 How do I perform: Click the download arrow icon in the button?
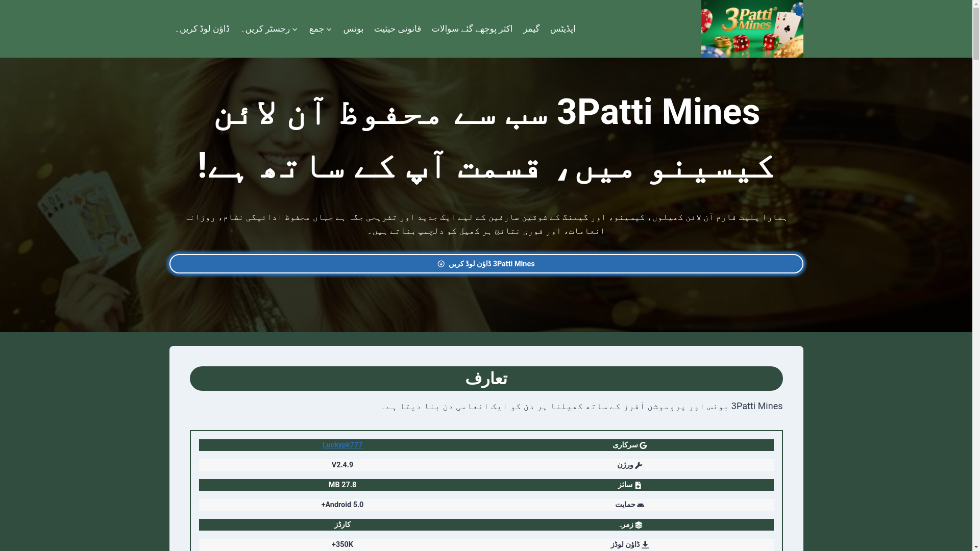click(x=441, y=264)
